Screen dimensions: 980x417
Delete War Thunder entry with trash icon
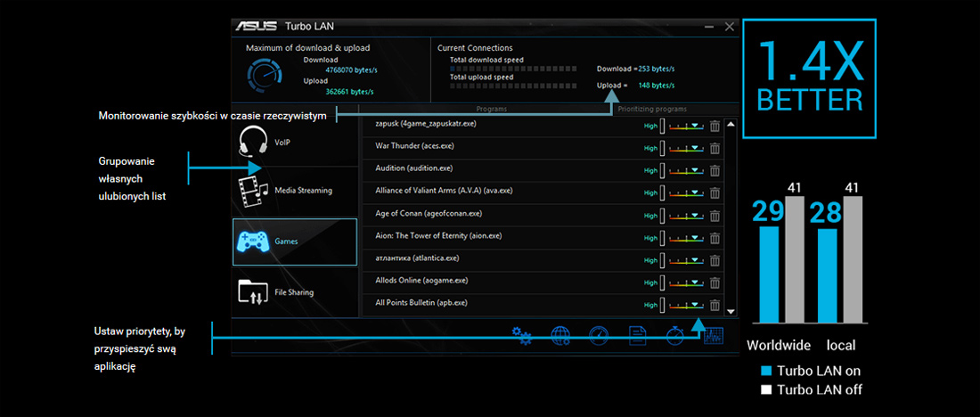click(x=714, y=148)
